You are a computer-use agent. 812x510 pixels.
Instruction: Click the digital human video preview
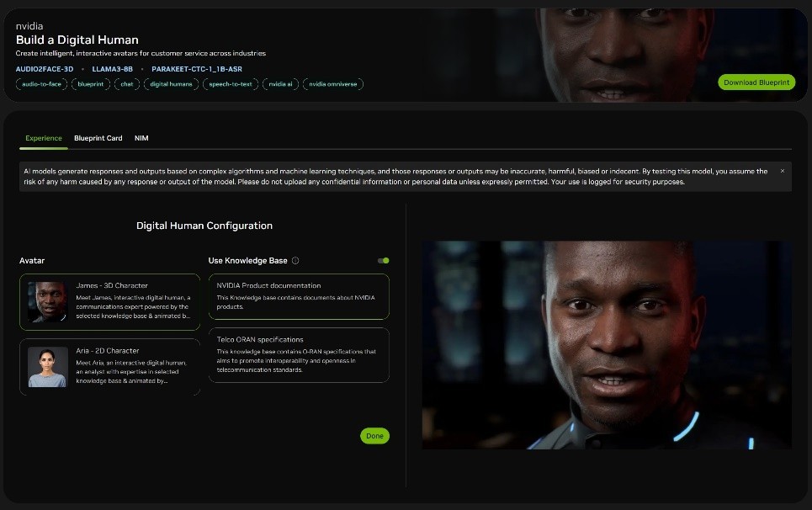pos(607,345)
